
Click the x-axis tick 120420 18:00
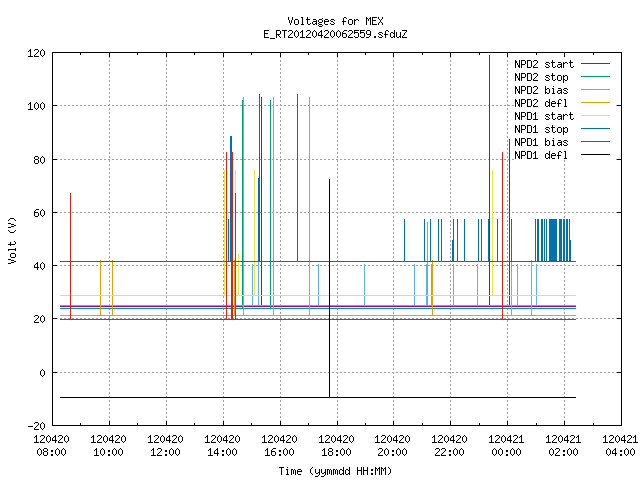tap(336, 446)
